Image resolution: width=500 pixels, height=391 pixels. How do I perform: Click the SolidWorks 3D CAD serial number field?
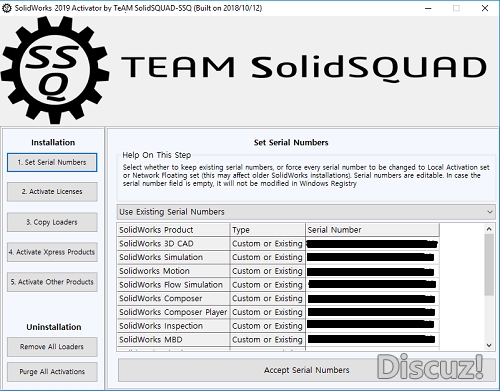[x=372, y=244]
